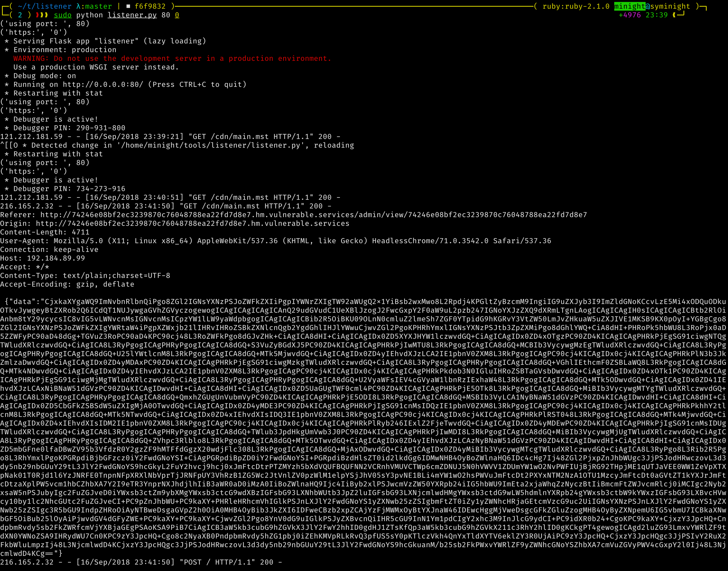Click the Origin URL line
The image size is (728, 571).
pos(192,223)
